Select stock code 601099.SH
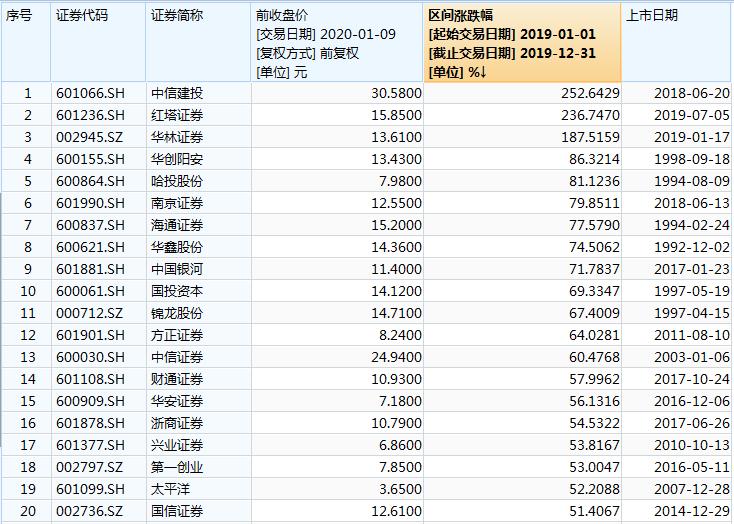This screenshot has width=734, height=524. pos(91,489)
